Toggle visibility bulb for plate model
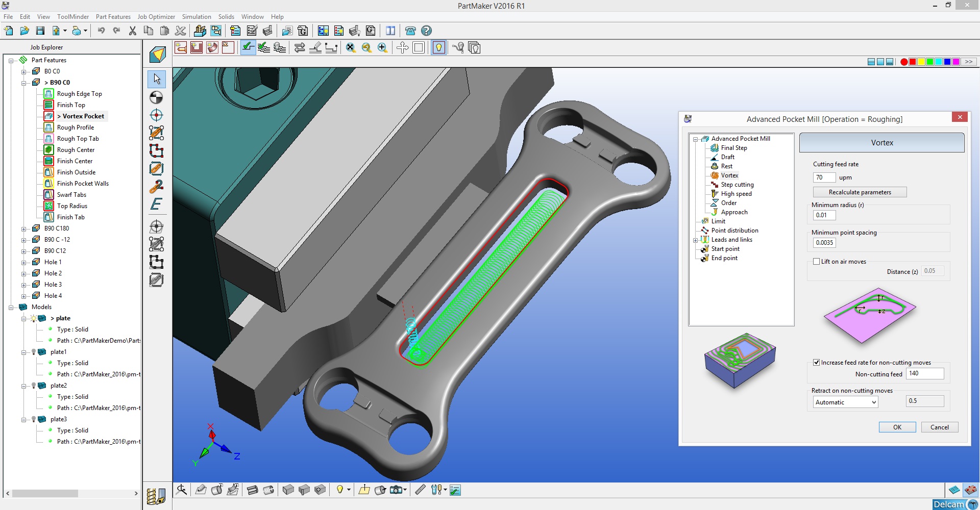 [34, 318]
